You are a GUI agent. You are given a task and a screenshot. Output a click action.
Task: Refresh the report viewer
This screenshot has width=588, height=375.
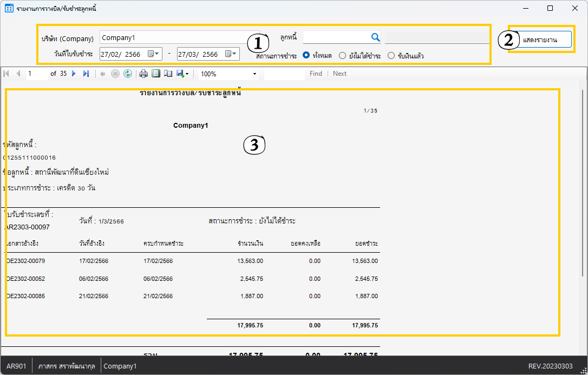click(x=127, y=74)
